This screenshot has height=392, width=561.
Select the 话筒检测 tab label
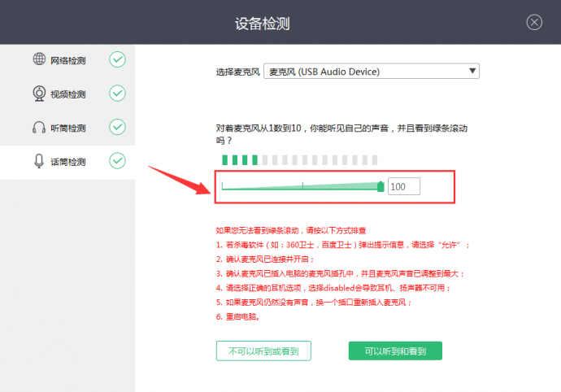68,161
